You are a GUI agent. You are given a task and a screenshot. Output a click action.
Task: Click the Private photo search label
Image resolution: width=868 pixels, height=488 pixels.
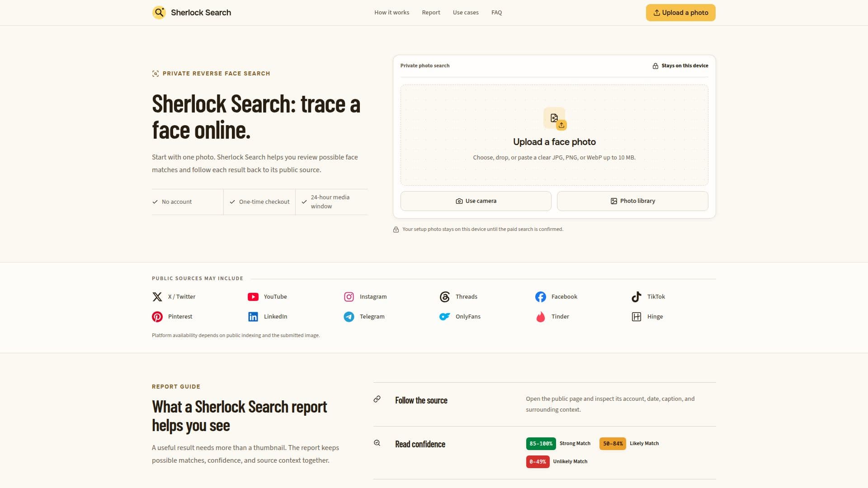pyautogui.click(x=425, y=66)
